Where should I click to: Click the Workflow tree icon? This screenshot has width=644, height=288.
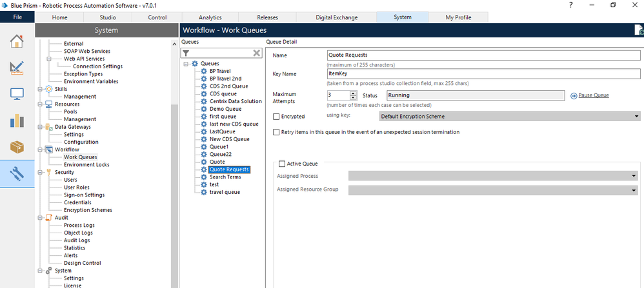point(48,149)
